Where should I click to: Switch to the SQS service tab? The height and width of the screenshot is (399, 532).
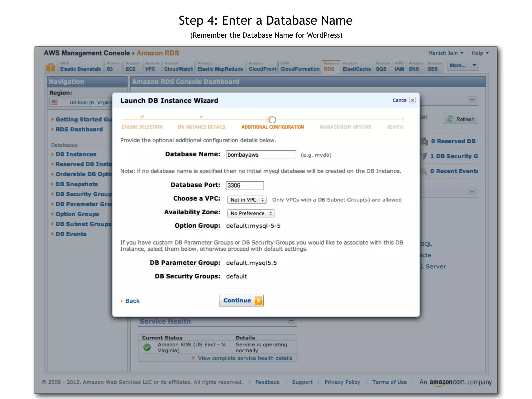click(x=383, y=67)
